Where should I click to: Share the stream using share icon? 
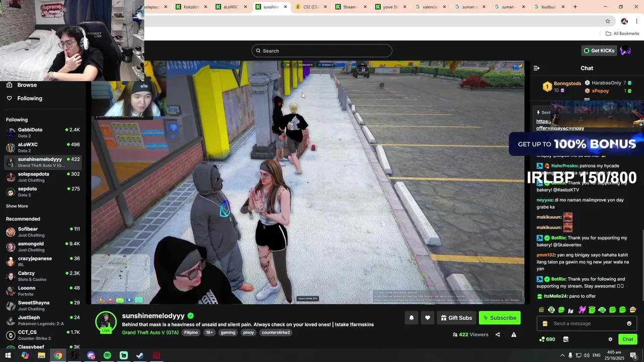[x=498, y=335]
